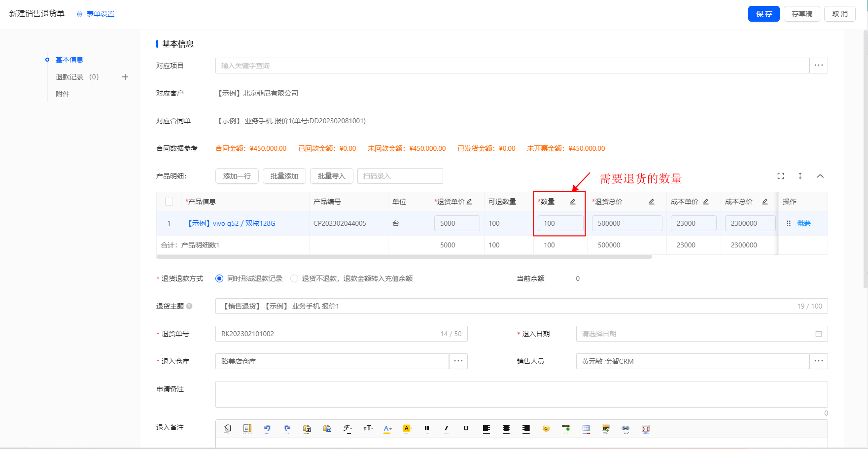The width and height of the screenshot is (868, 449).
Task: Go to 附件 section in sidebar
Action: (x=63, y=94)
